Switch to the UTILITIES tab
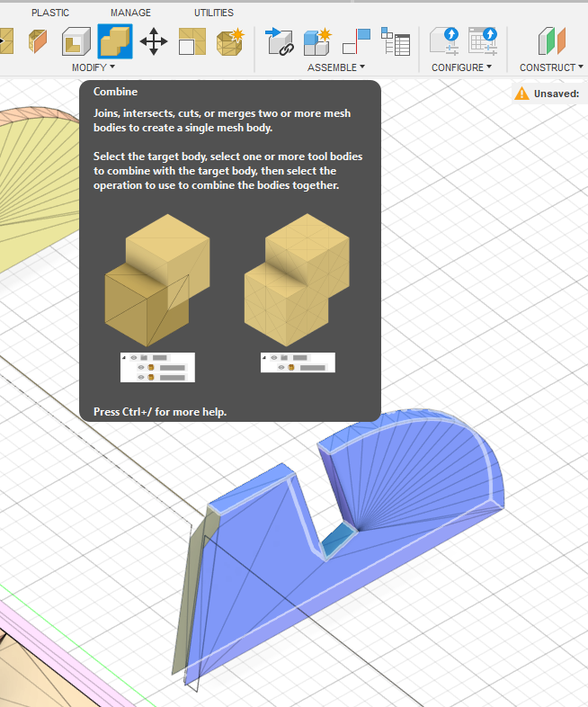 click(214, 13)
